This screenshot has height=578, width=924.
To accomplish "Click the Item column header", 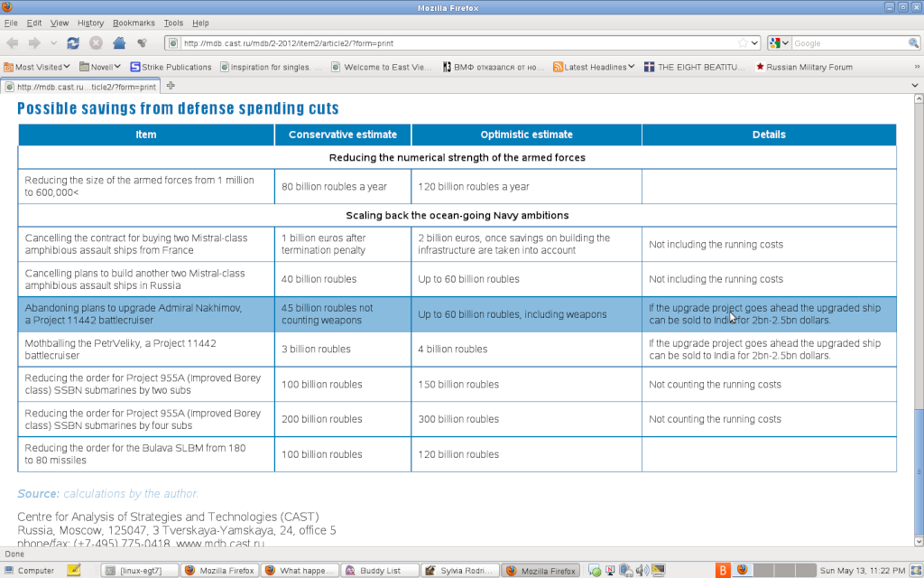I will pyautogui.click(x=146, y=135).
